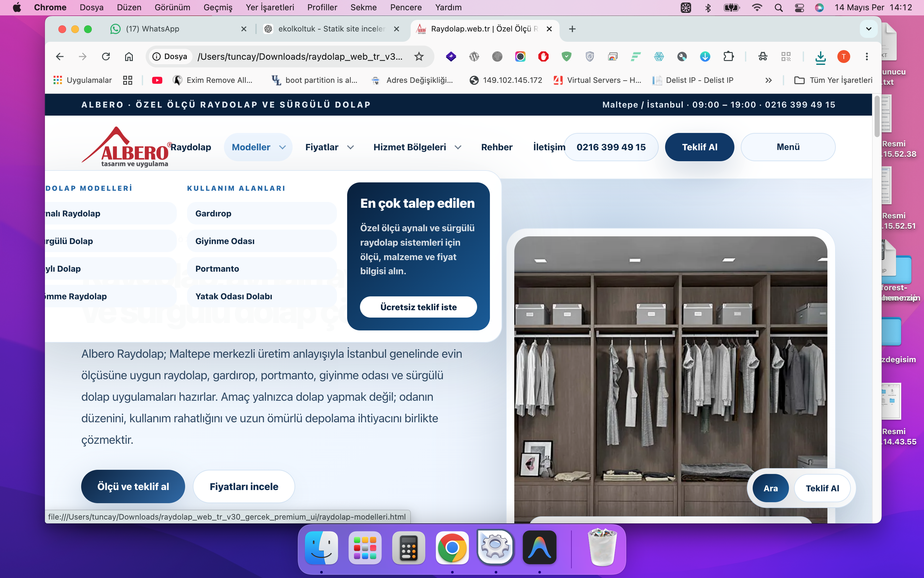Switch to the ekolkoltuk tab
The width and height of the screenshot is (924, 578).
331,29
